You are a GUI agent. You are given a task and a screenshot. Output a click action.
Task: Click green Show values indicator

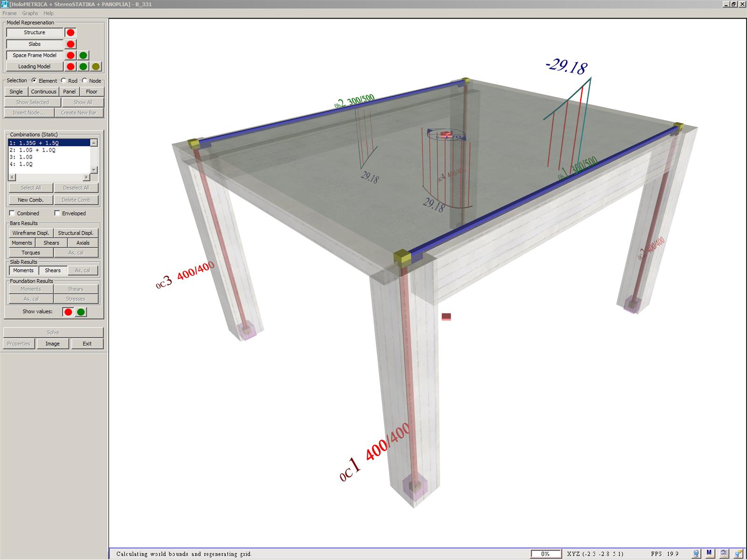click(x=81, y=312)
